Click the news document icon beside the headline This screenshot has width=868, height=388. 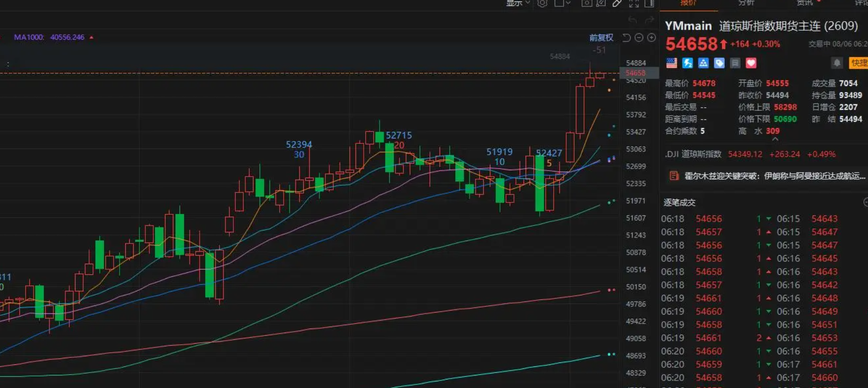point(674,176)
